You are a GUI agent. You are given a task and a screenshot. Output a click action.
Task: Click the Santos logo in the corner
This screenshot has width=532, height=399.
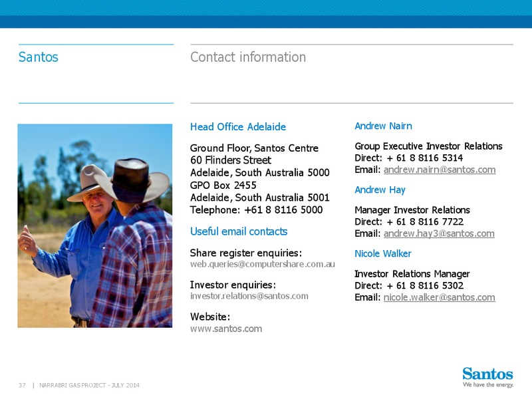[x=487, y=374]
